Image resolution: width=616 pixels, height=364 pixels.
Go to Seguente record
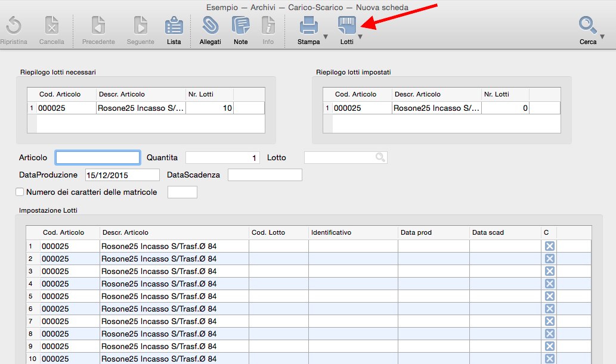[x=141, y=26]
